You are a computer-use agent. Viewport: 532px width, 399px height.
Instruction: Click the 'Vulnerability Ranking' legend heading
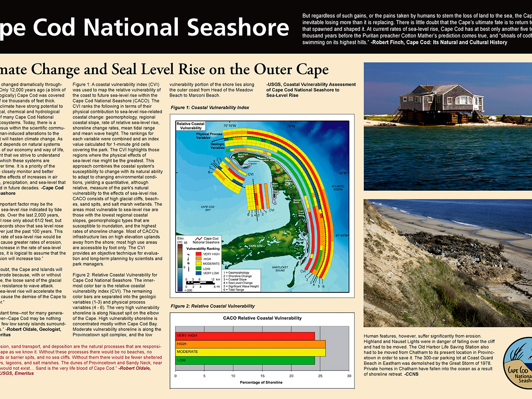[203, 248]
